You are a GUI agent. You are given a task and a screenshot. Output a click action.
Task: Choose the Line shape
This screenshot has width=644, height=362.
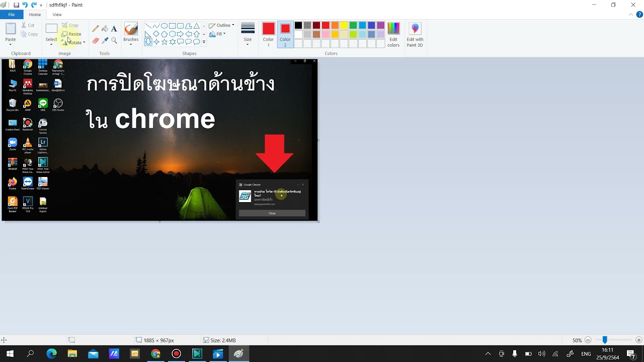(x=148, y=26)
